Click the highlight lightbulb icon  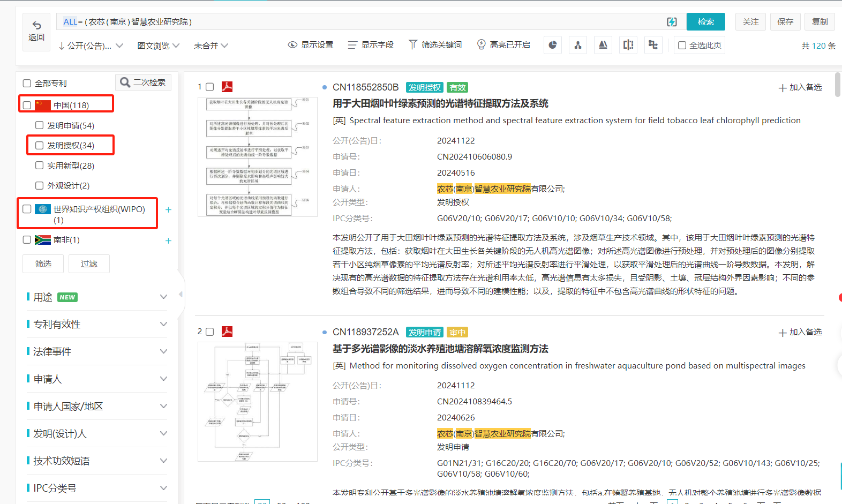coord(482,44)
